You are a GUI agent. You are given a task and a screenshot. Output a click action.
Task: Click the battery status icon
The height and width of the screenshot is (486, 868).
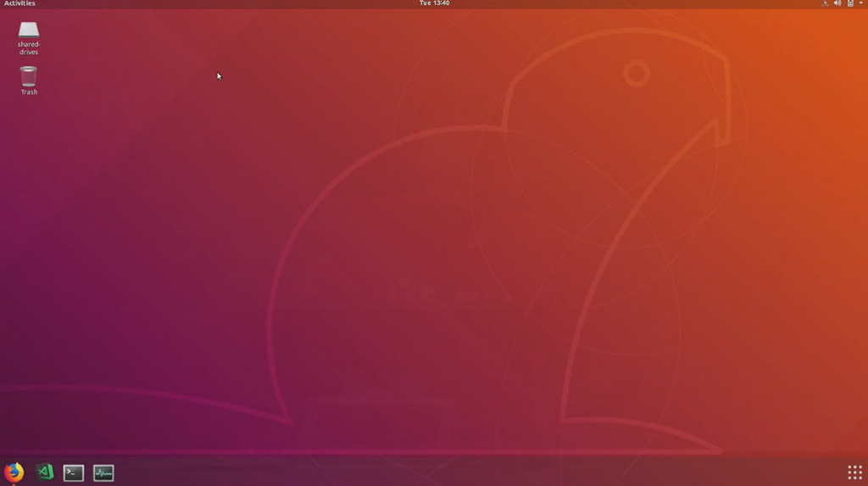pos(851,3)
